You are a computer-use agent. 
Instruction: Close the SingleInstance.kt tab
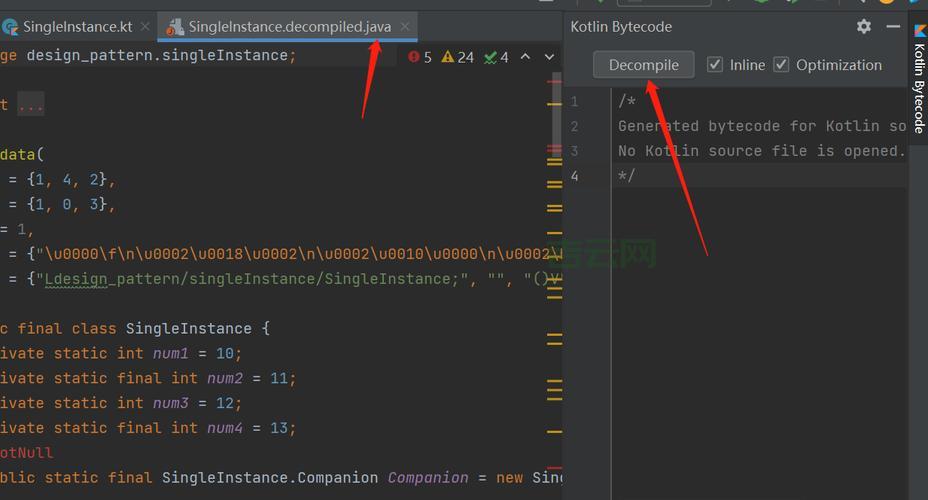(x=145, y=27)
